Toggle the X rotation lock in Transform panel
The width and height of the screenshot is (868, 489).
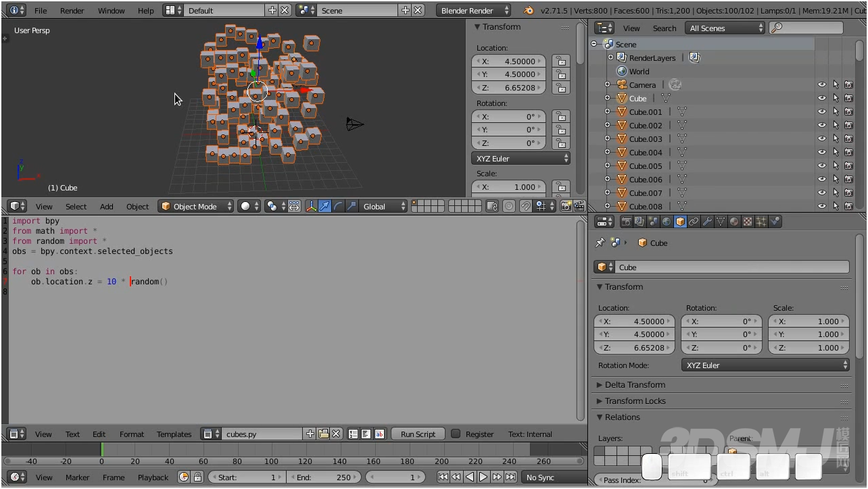560,116
